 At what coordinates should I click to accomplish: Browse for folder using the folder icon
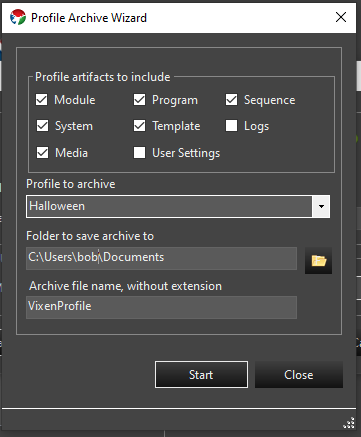coord(318,260)
